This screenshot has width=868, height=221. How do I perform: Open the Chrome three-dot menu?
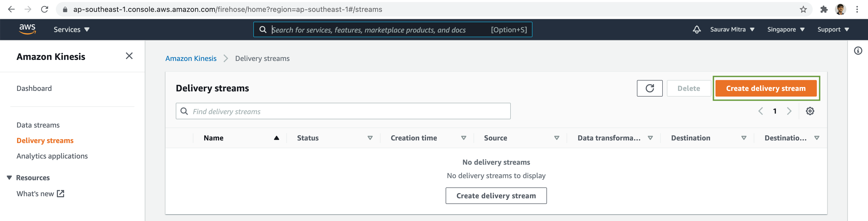(x=857, y=9)
